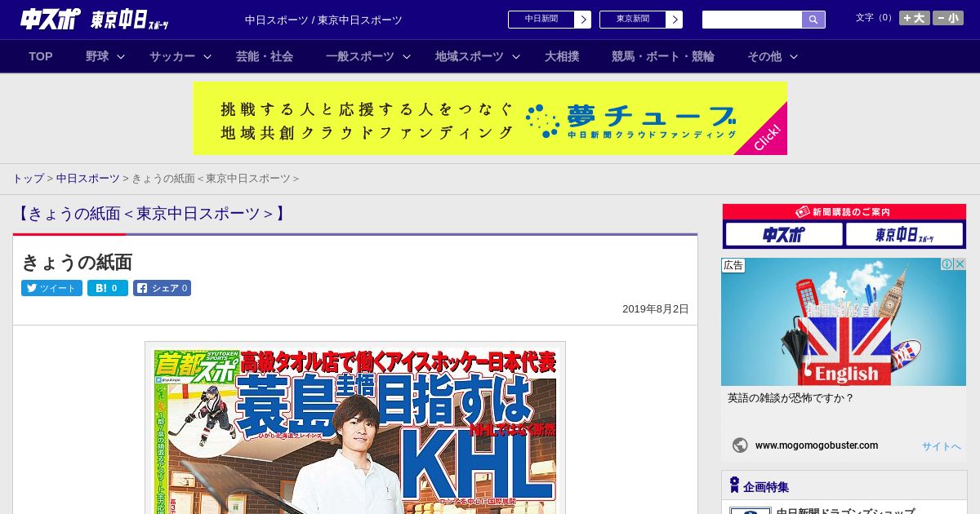Click the 新聞購読のご案内 heading
980x514 pixels.
point(844,212)
